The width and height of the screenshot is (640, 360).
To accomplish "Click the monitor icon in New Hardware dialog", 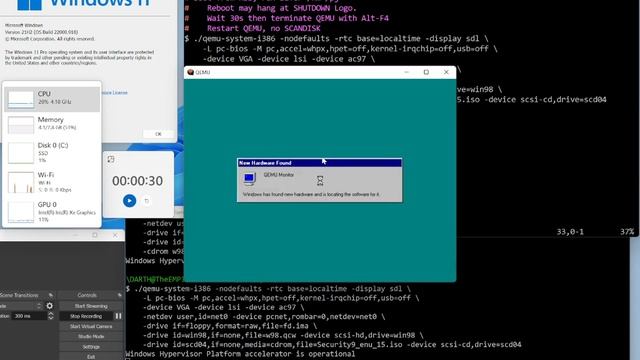I will pyautogui.click(x=249, y=179).
